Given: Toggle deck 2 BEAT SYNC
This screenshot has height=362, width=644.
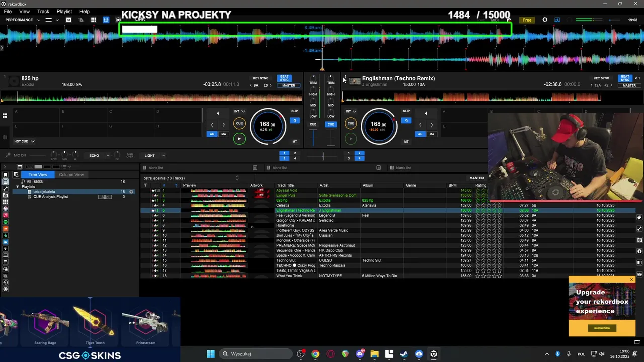Looking at the screenshot, I should point(625,79).
